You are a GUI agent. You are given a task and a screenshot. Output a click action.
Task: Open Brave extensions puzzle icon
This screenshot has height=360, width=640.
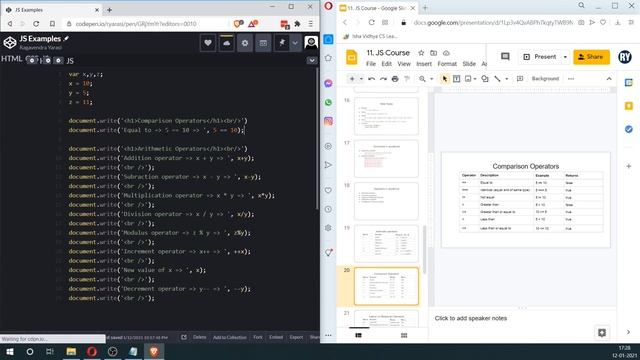coord(298,24)
